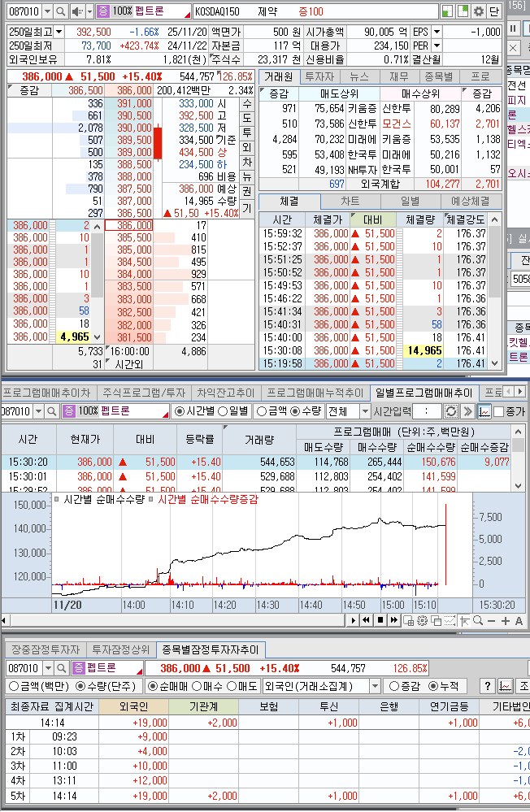Click the first green layout icon at top right
530x812 pixels.
point(446,11)
